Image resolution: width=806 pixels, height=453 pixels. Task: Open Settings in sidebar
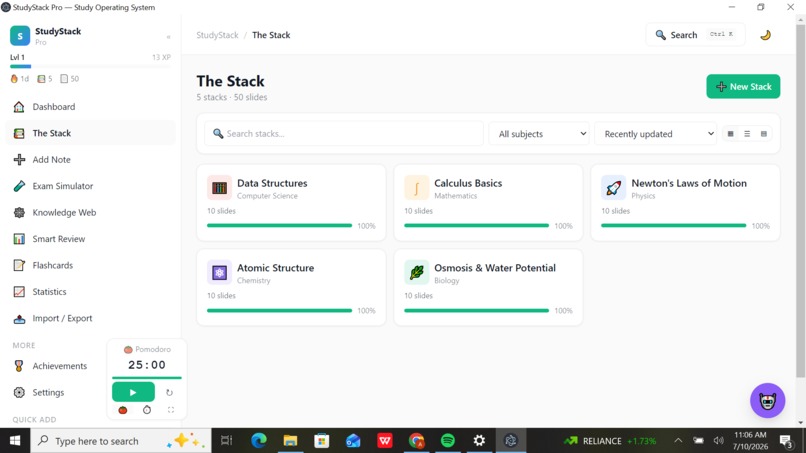[56, 392]
